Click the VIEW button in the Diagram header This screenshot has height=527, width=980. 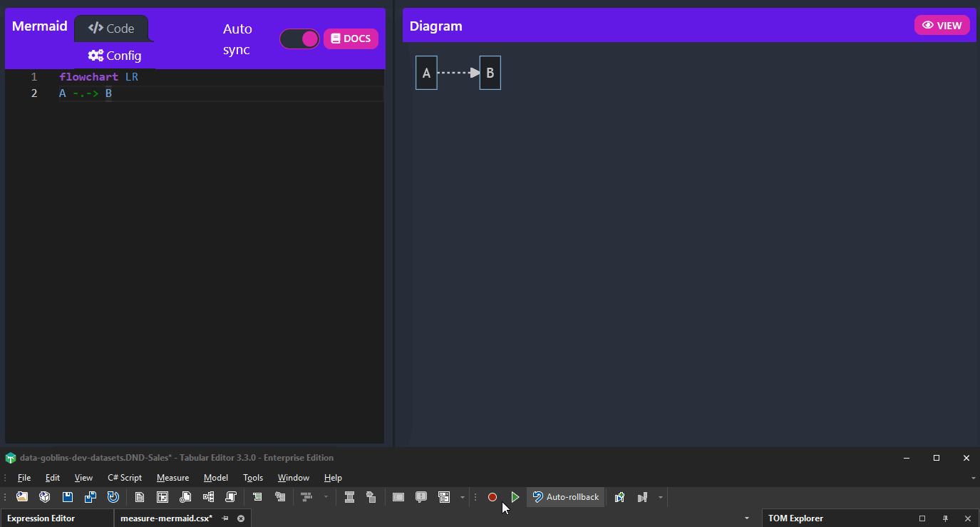pos(942,25)
